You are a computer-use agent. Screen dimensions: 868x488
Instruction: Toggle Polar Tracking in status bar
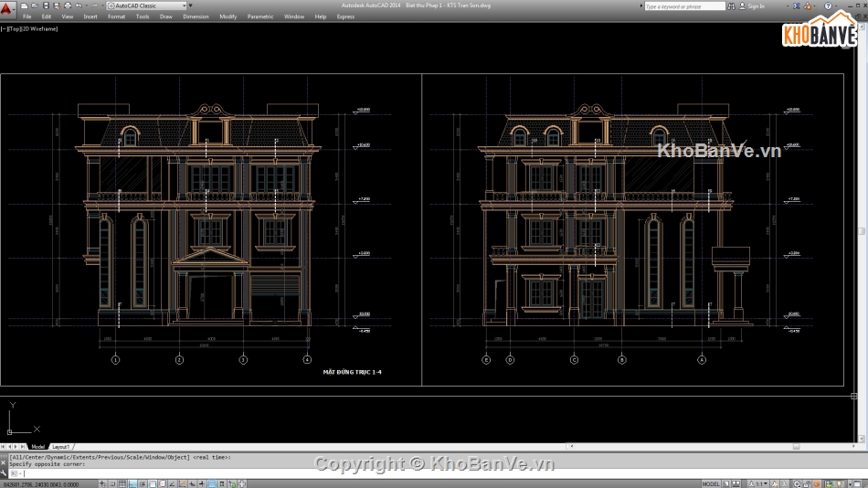click(x=143, y=484)
